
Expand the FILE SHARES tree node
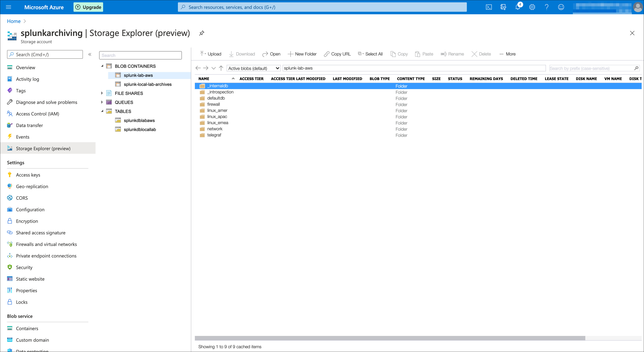tap(102, 93)
